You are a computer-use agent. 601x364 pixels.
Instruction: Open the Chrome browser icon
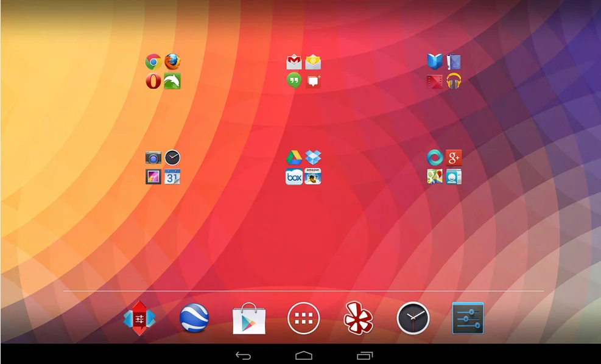[153, 61]
